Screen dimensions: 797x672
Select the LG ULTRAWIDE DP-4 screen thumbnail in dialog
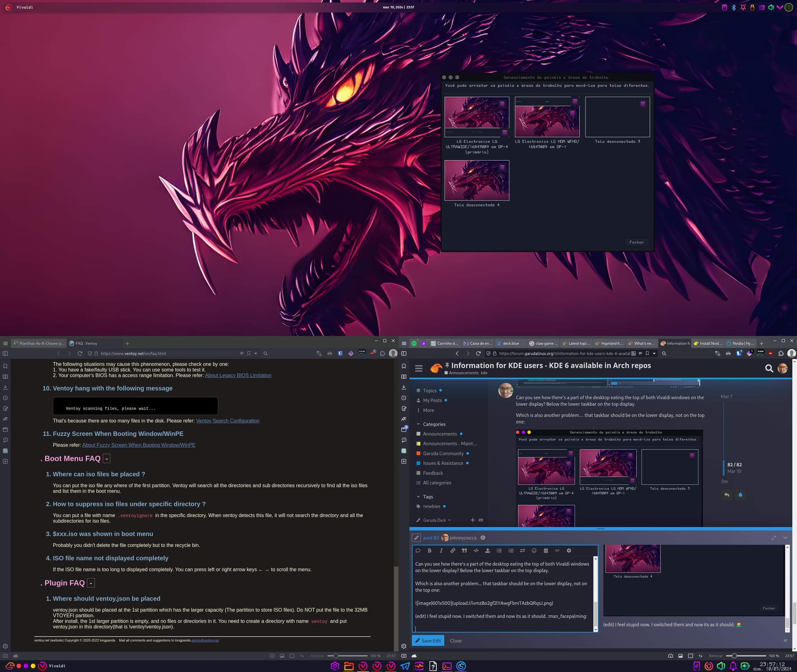tap(477, 117)
